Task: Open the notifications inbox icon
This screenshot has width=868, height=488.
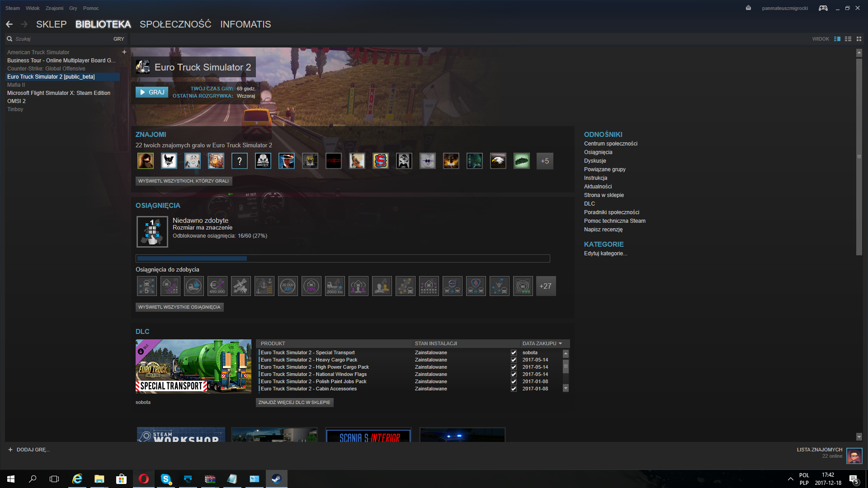Action: coord(748,8)
